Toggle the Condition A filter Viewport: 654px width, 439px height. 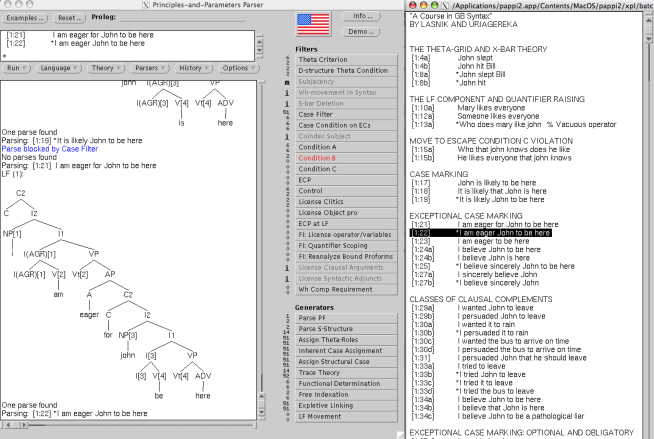(x=346, y=147)
